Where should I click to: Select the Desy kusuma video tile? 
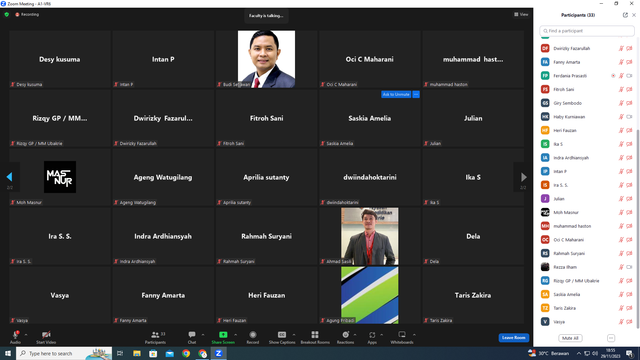click(x=60, y=59)
